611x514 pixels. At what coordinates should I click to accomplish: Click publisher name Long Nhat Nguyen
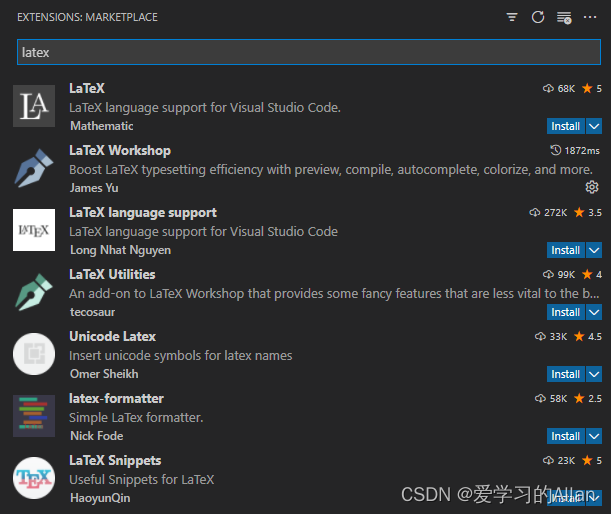[x=120, y=250]
